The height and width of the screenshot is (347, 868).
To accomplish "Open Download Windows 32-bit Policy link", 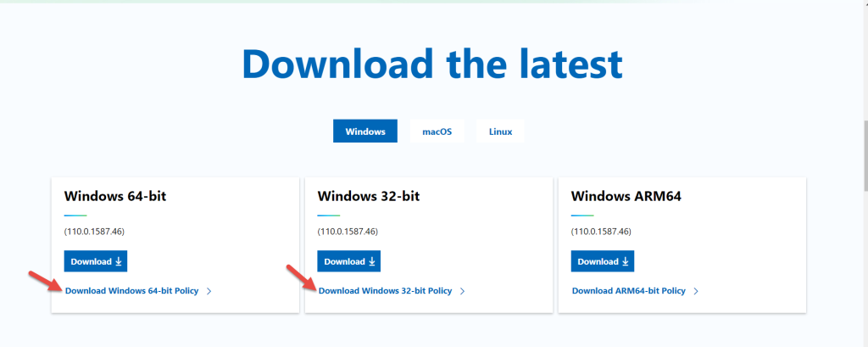I will click(386, 290).
